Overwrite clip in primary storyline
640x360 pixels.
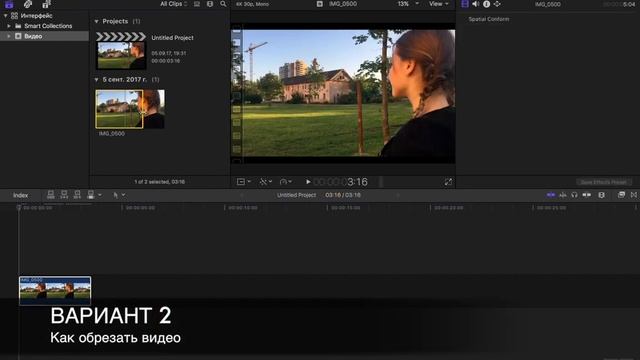click(x=91, y=195)
